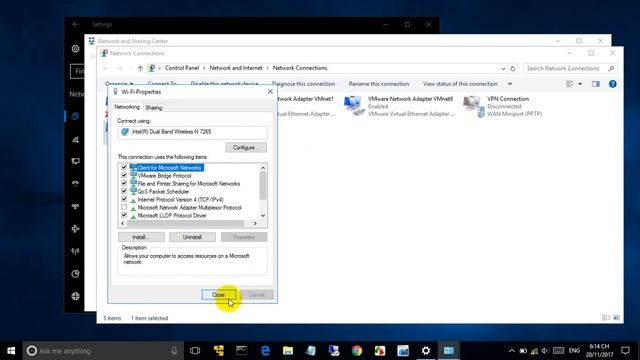Open the touch keyboard tray icon

[x=558, y=351]
